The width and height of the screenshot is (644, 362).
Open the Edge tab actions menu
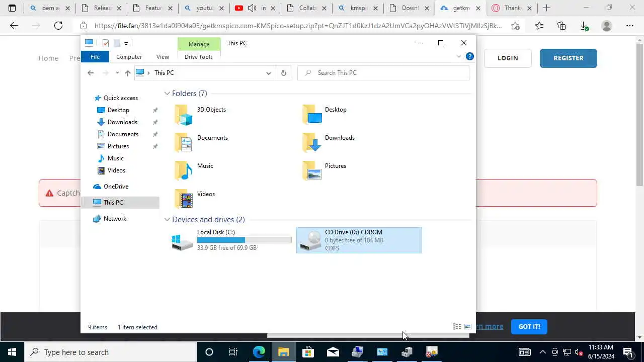(12, 8)
